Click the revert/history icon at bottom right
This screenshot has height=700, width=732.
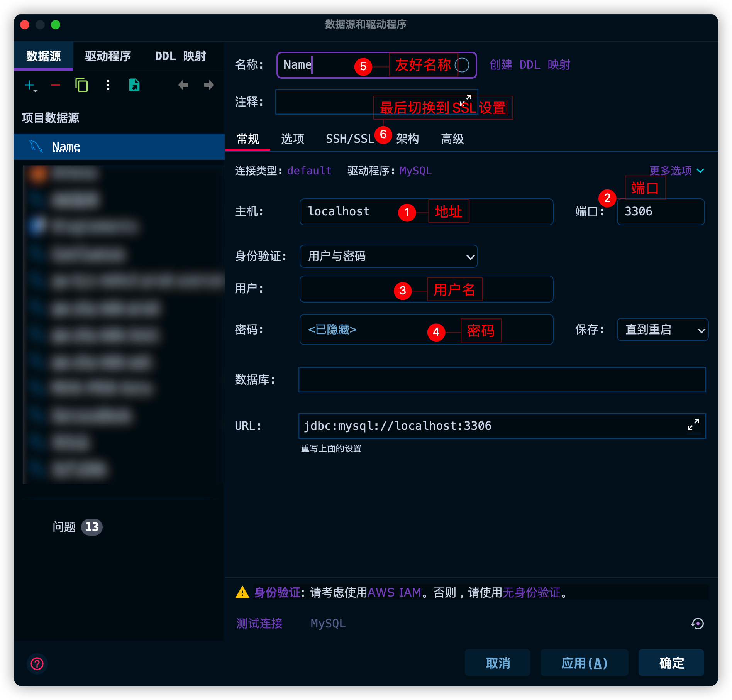pos(697,623)
